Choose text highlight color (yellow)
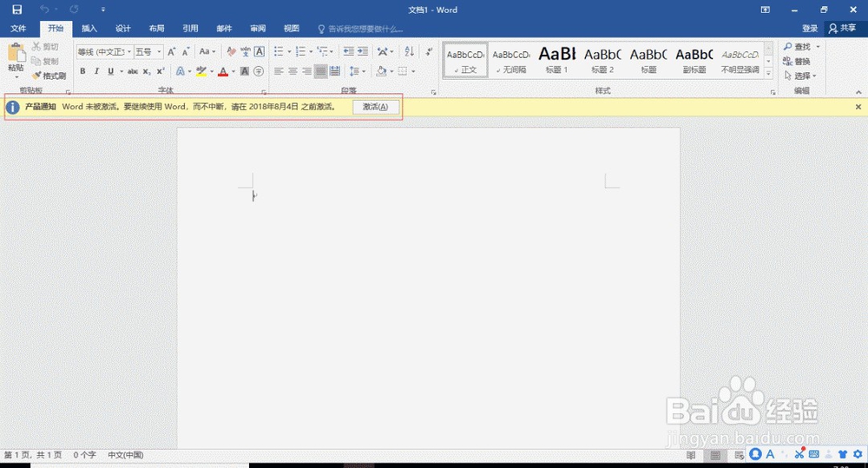 [201, 71]
